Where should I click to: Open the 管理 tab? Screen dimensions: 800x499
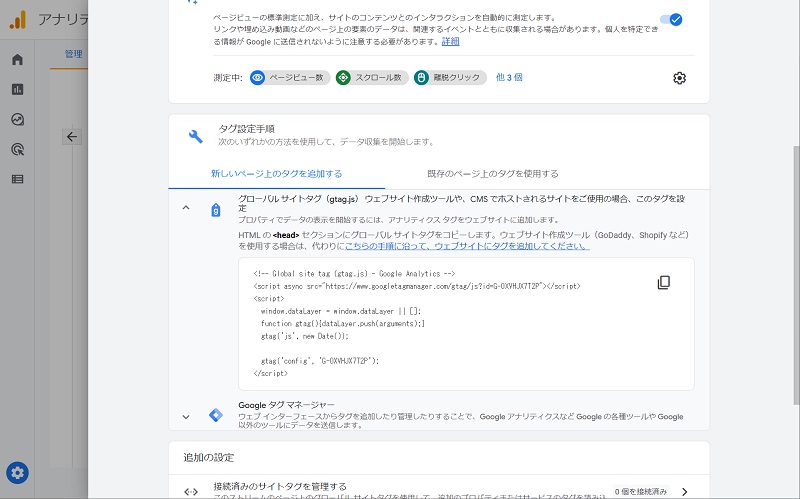(x=73, y=54)
